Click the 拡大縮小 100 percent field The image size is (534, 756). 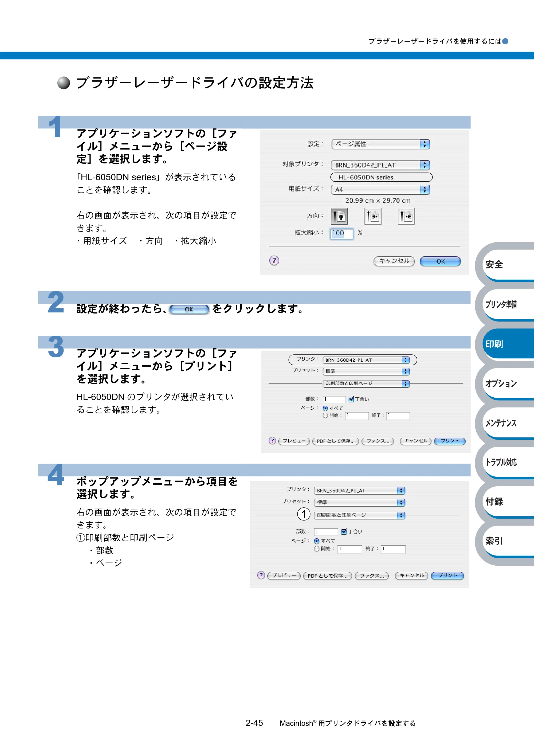tap(342, 233)
